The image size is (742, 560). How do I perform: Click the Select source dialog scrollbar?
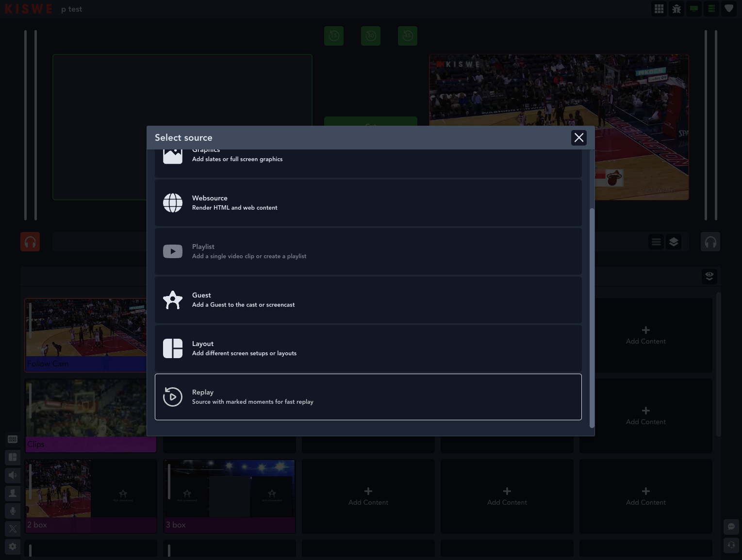[x=592, y=318]
